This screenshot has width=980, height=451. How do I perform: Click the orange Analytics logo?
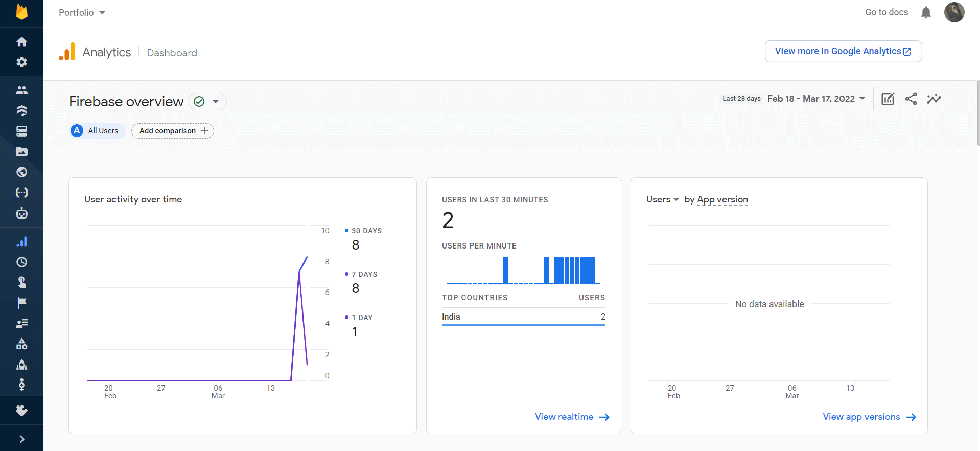pos(67,52)
